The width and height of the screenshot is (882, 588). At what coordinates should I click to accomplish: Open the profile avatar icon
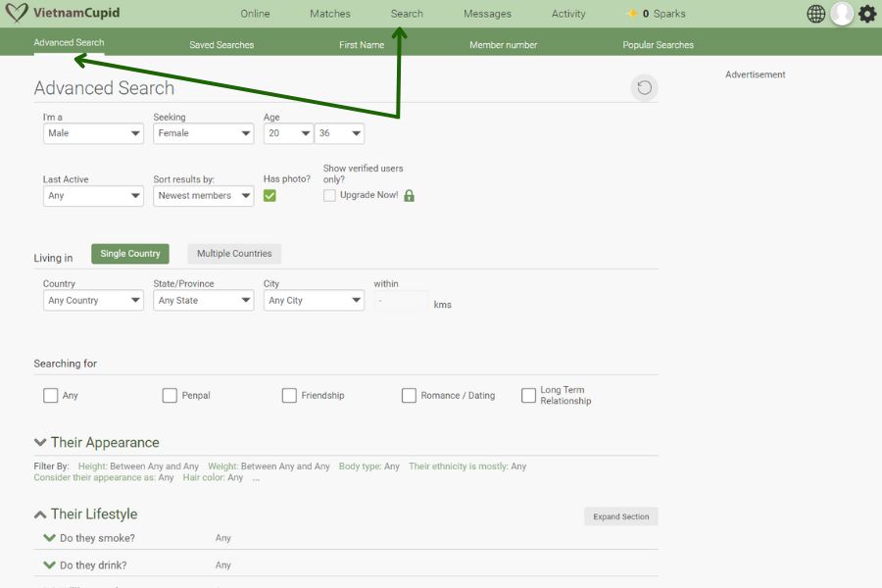point(841,14)
